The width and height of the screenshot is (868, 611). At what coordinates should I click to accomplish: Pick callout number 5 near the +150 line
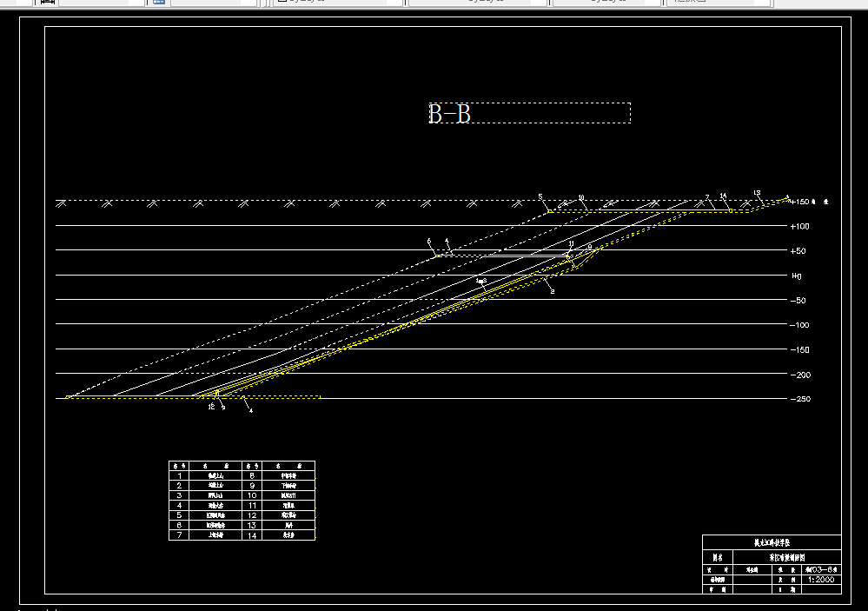click(x=540, y=196)
